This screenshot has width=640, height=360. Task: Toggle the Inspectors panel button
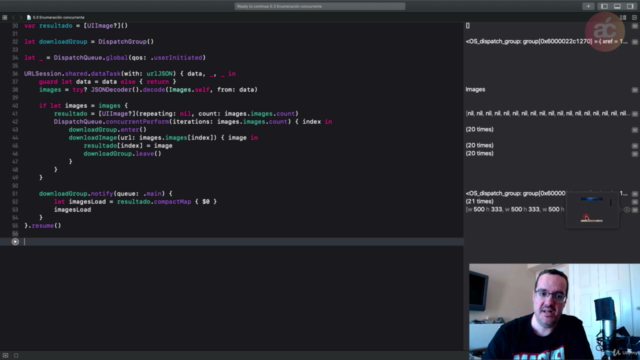click(x=630, y=6)
